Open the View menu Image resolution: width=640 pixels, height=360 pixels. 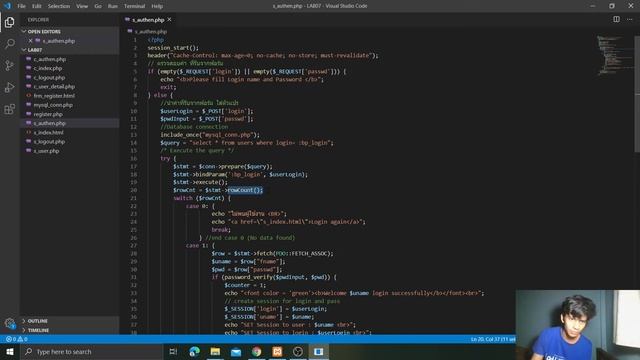coord(82,6)
